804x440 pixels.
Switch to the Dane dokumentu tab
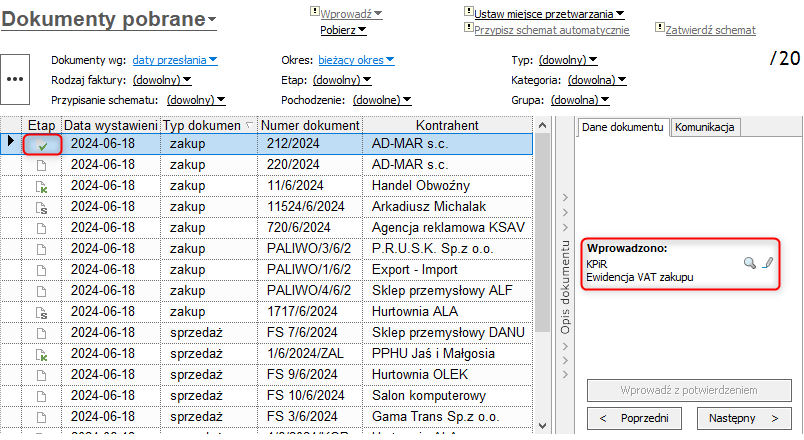pos(622,127)
